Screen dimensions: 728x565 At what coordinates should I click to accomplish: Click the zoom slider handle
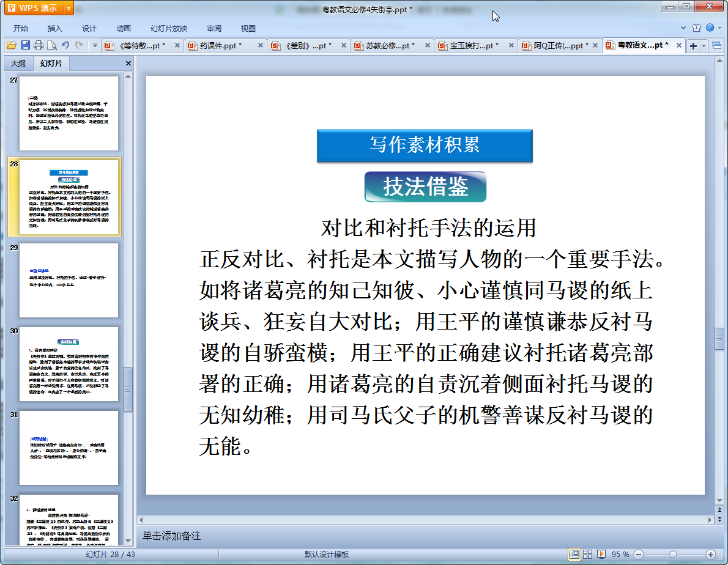(673, 555)
